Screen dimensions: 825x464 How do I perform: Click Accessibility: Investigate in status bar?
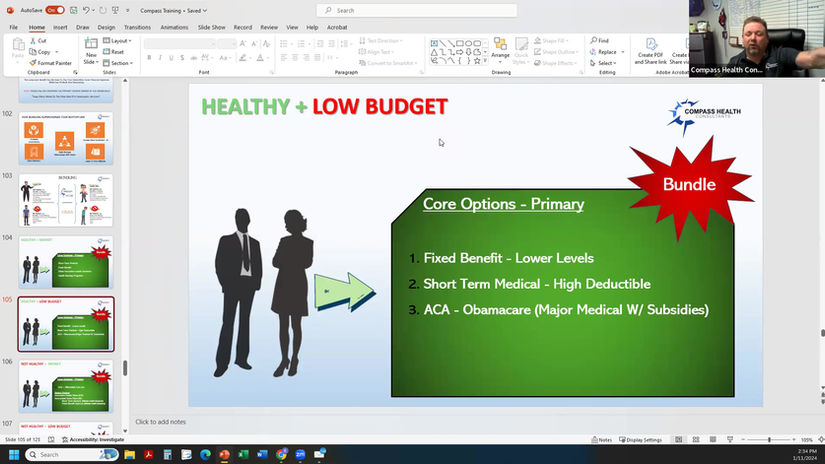click(x=93, y=440)
